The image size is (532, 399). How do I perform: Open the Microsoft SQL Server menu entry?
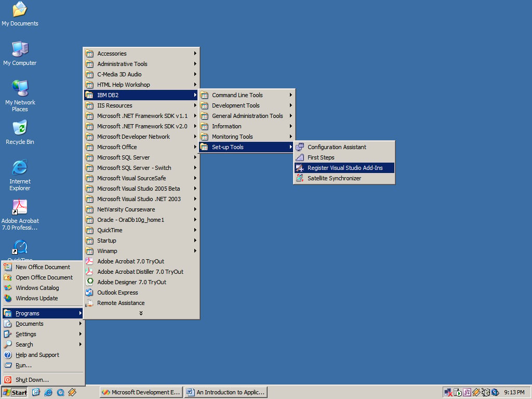point(141,157)
